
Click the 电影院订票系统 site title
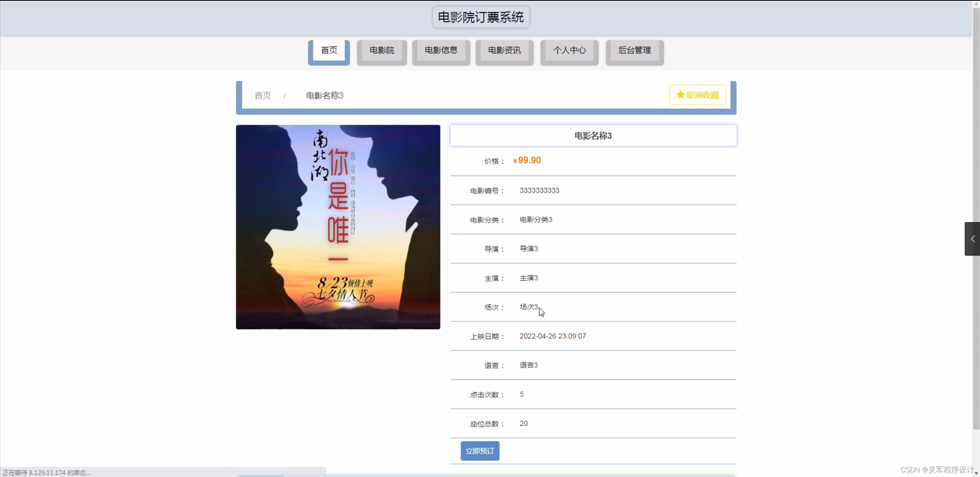click(481, 17)
